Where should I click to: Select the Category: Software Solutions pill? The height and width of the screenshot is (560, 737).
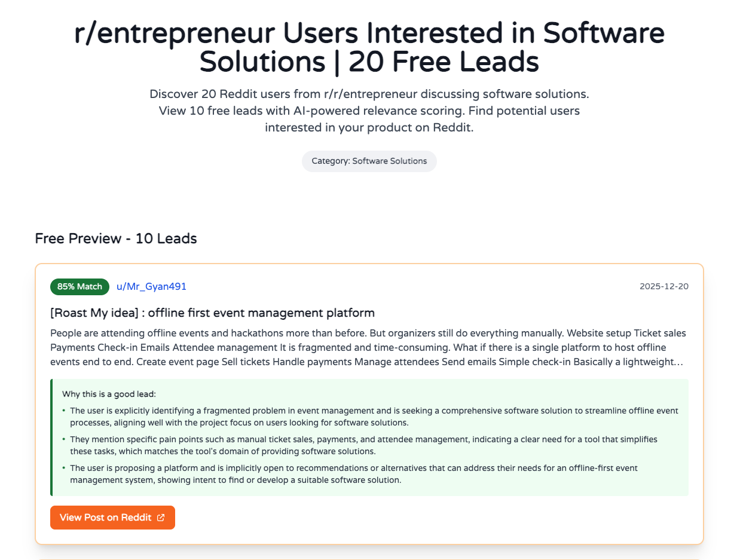pos(369,161)
